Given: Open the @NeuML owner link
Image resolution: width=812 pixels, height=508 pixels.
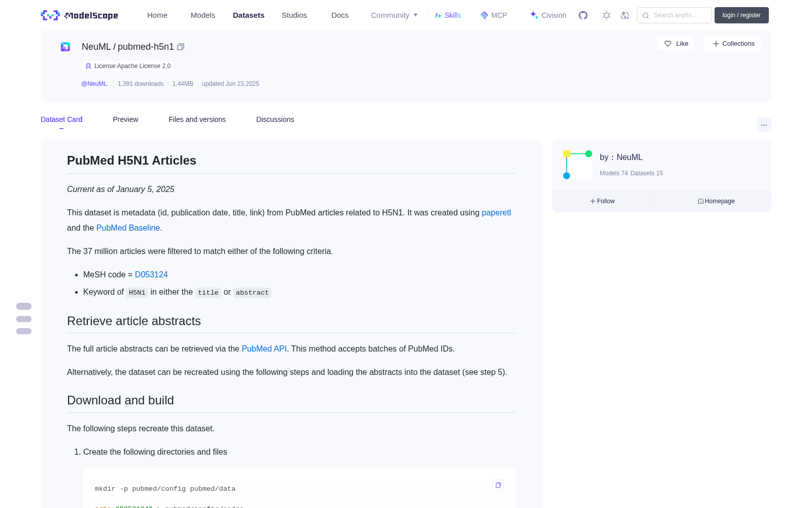Looking at the screenshot, I should [94, 84].
